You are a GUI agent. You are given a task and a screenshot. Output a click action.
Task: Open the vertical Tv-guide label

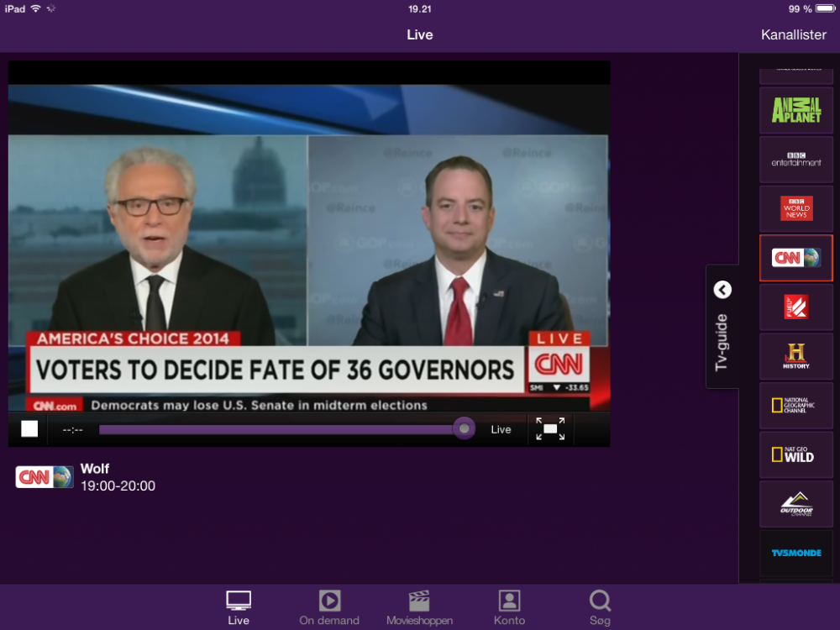(722, 343)
